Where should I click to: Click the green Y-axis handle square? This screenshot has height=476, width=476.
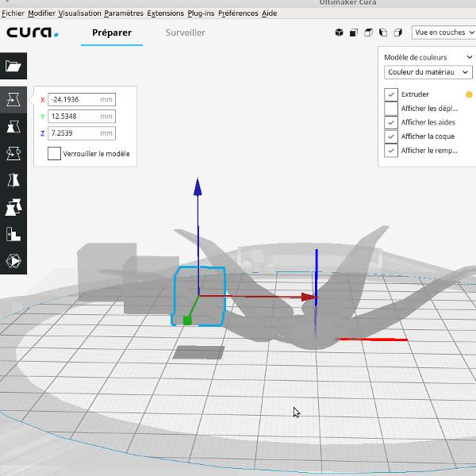[x=187, y=321]
